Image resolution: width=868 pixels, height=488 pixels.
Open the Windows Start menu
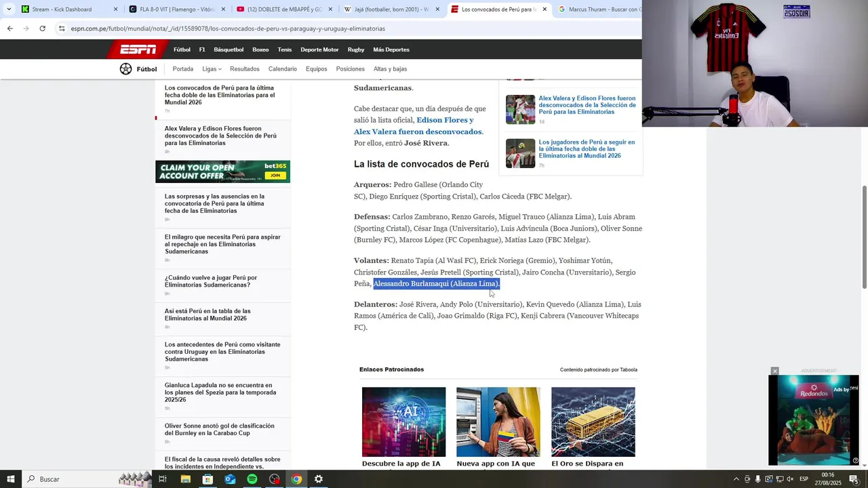pyautogui.click(x=10, y=479)
